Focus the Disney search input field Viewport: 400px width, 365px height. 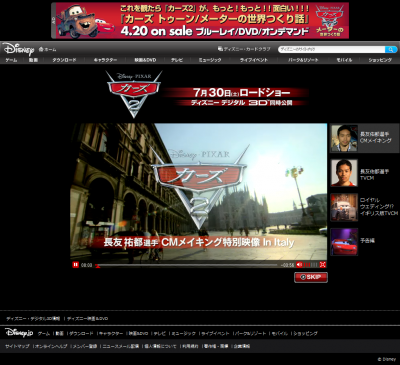click(331, 49)
